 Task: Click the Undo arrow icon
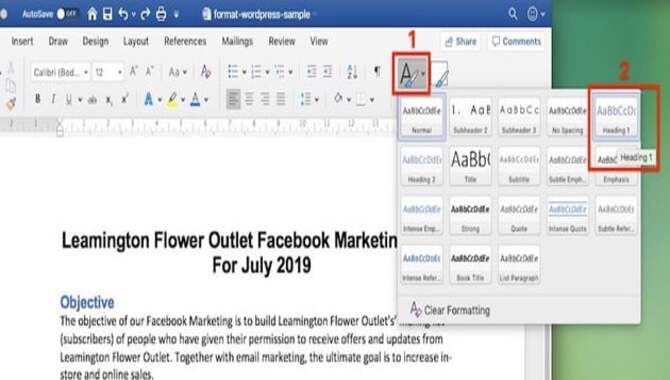point(123,14)
